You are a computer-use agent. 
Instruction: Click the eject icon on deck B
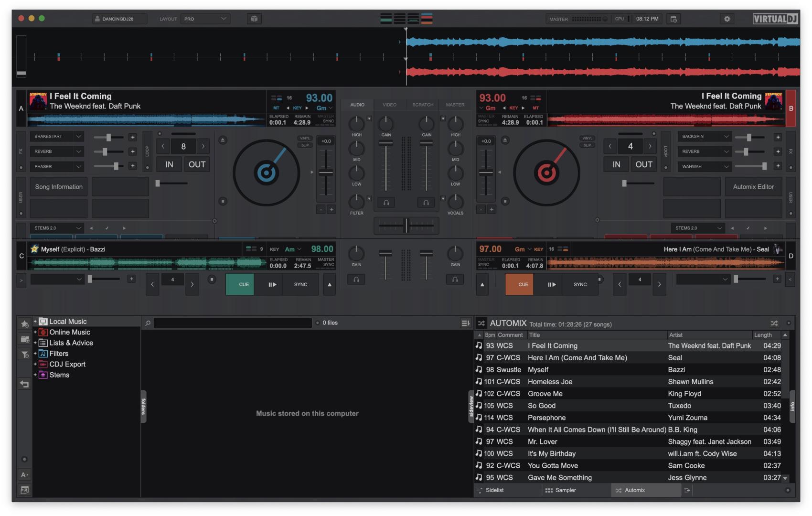coord(505,140)
